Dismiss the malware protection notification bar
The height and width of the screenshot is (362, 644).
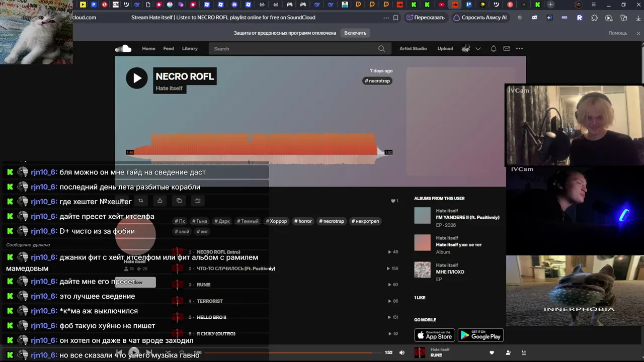pos(638,33)
